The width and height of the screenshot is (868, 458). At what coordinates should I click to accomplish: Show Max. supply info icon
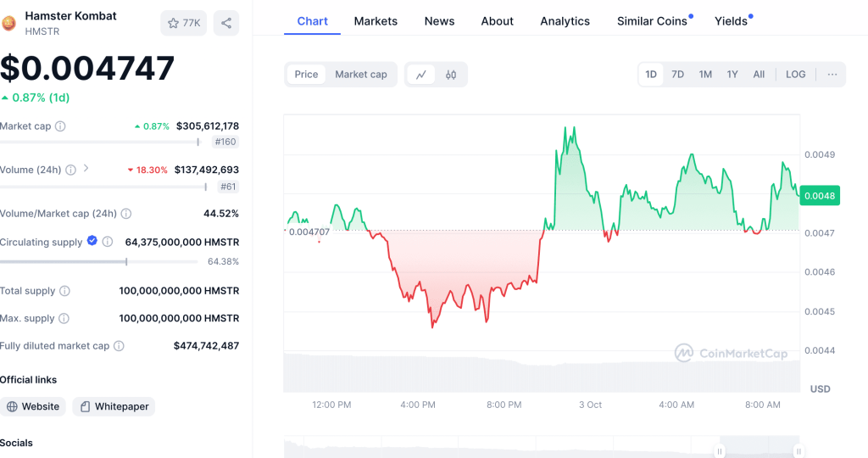click(x=64, y=318)
